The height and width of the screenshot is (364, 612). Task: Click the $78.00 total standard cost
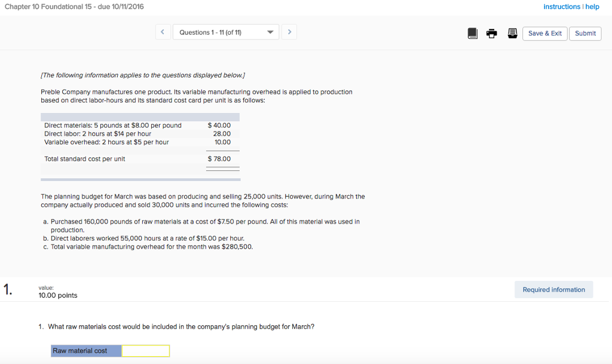(219, 159)
